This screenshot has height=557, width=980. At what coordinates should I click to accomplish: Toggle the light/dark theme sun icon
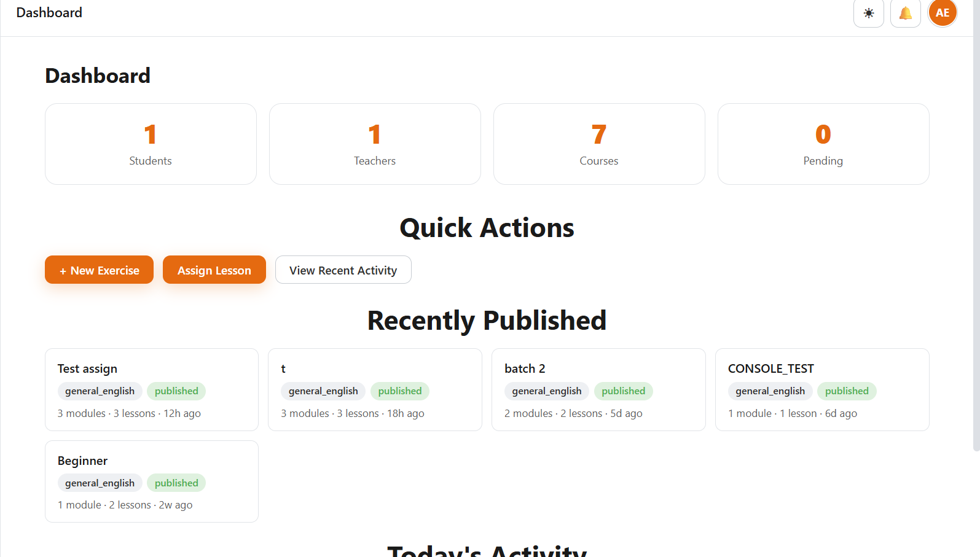point(868,13)
